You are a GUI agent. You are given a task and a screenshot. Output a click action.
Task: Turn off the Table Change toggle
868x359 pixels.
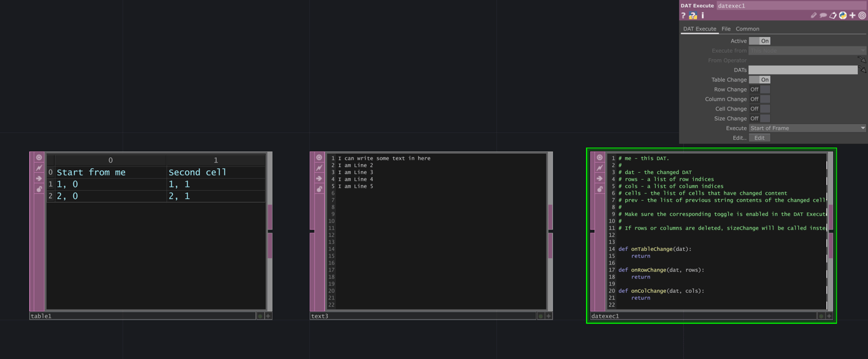click(x=759, y=79)
